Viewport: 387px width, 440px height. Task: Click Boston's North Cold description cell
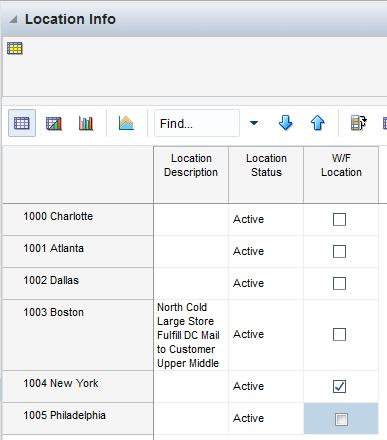[x=191, y=335]
